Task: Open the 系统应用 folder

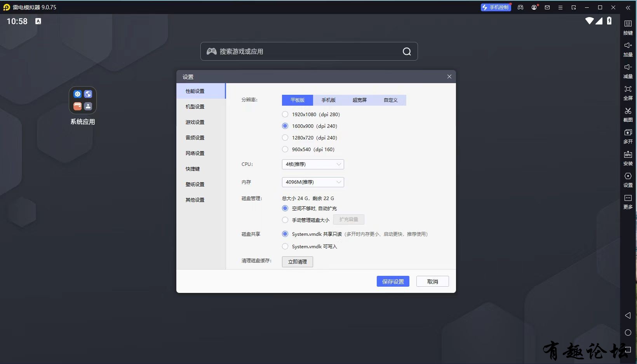Action: (83, 100)
